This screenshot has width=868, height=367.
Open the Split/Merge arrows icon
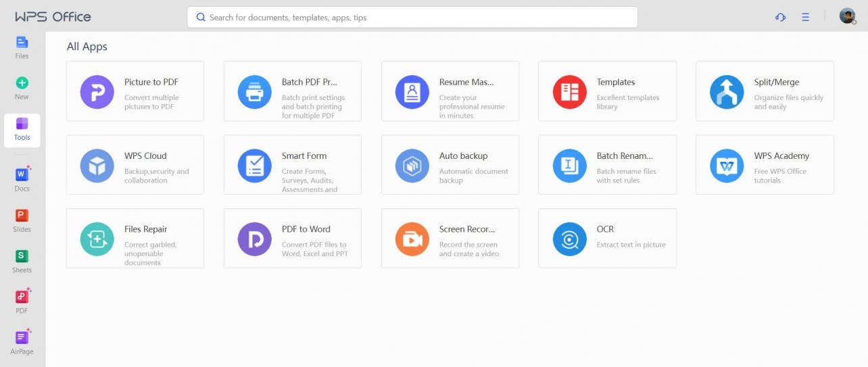point(727,92)
